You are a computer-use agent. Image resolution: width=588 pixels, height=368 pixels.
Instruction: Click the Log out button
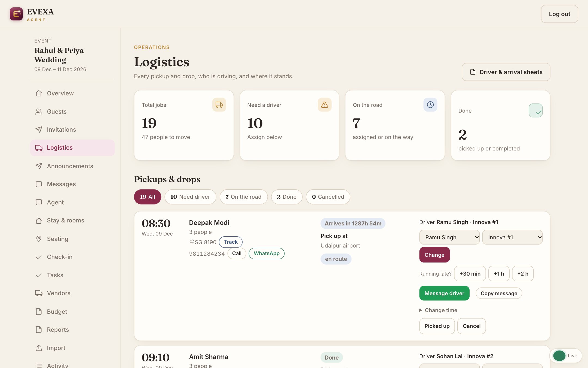coord(559,14)
